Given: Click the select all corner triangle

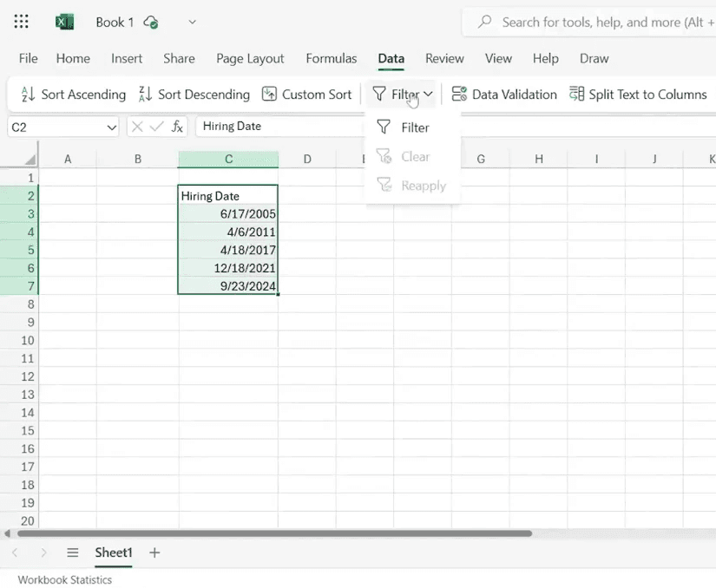Looking at the screenshot, I should (x=30, y=160).
